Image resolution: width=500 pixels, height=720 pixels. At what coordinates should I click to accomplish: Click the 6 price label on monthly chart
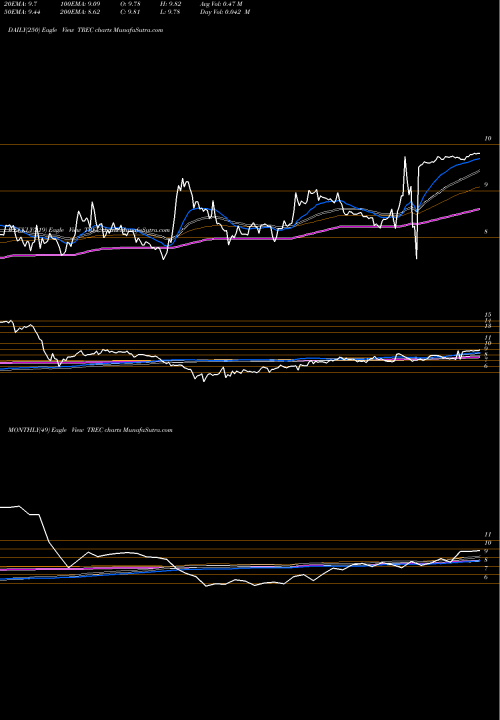(486, 577)
